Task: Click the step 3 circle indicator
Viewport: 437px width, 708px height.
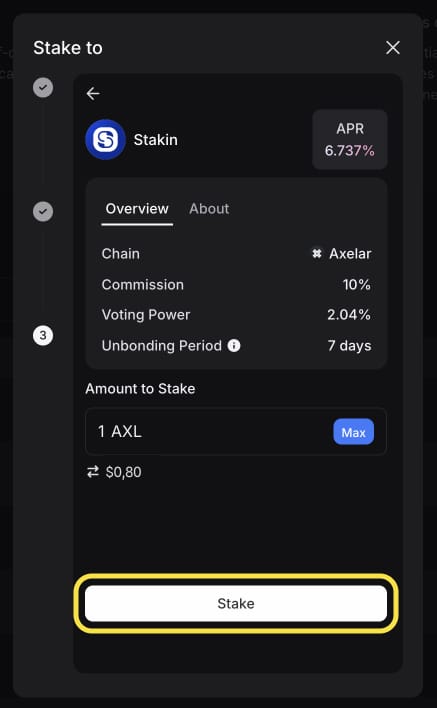Action: (x=43, y=335)
